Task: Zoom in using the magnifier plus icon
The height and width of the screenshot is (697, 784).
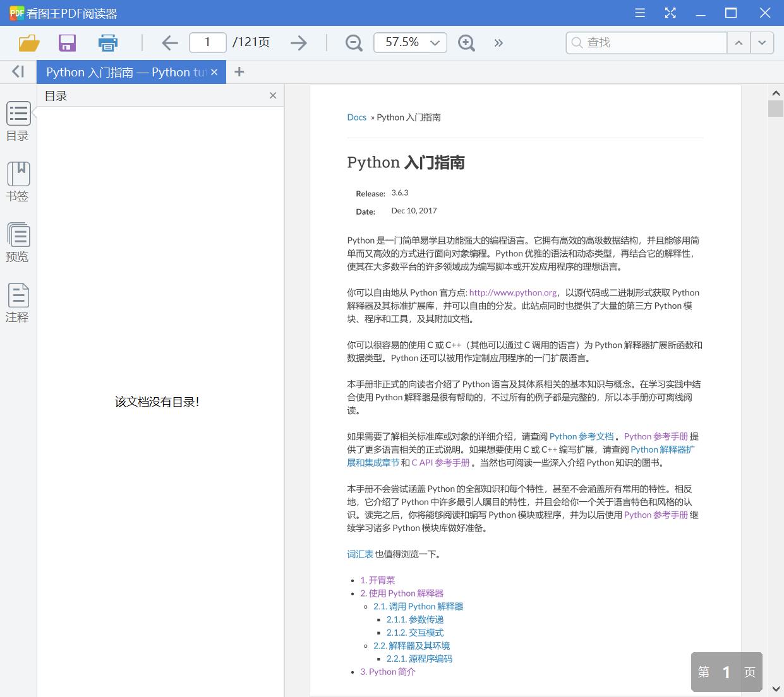Action: click(466, 43)
